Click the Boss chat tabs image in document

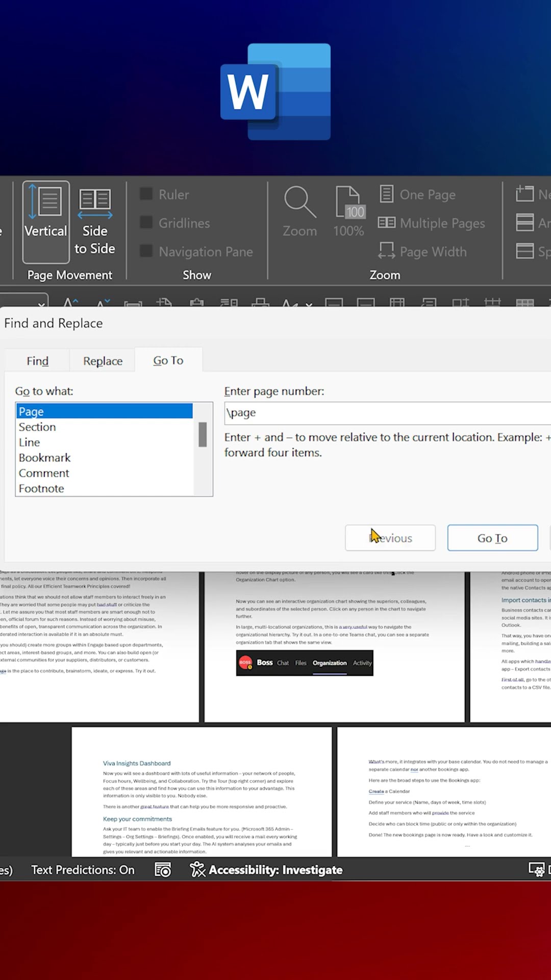pos(305,663)
